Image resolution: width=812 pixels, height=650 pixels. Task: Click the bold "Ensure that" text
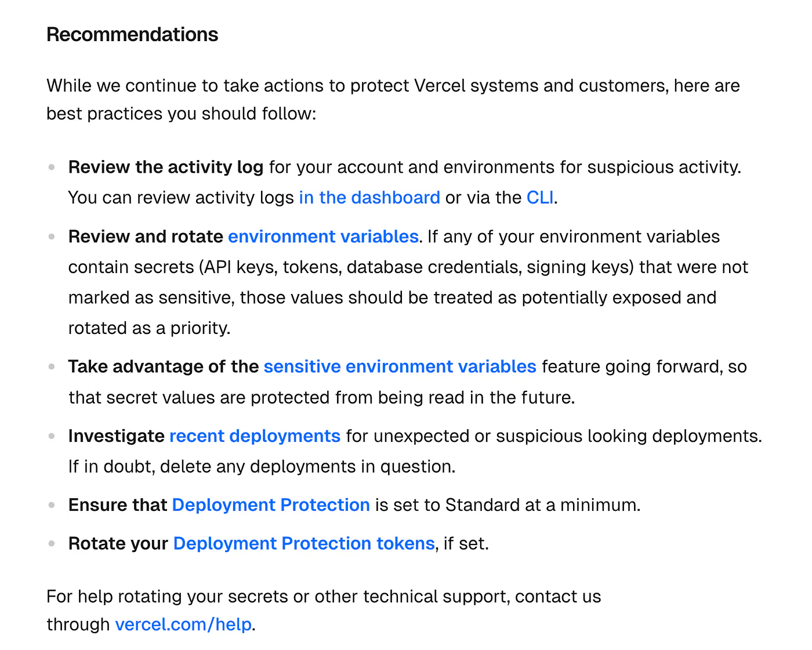(x=118, y=505)
